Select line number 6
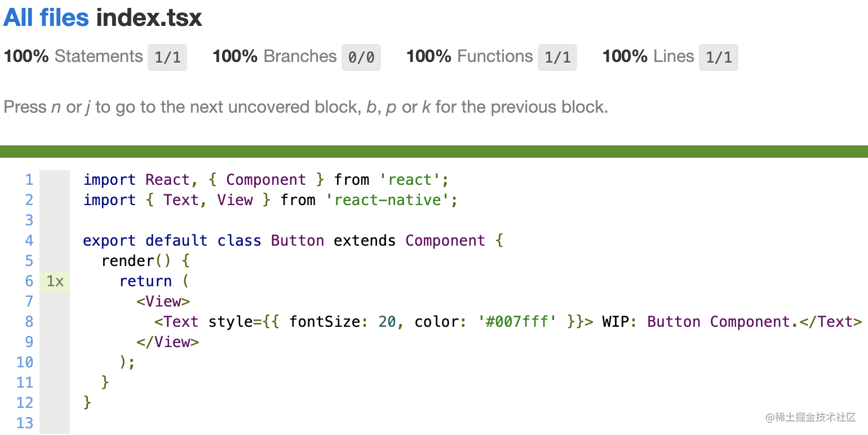The width and height of the screenshot is (868, 435). [29, 281]
